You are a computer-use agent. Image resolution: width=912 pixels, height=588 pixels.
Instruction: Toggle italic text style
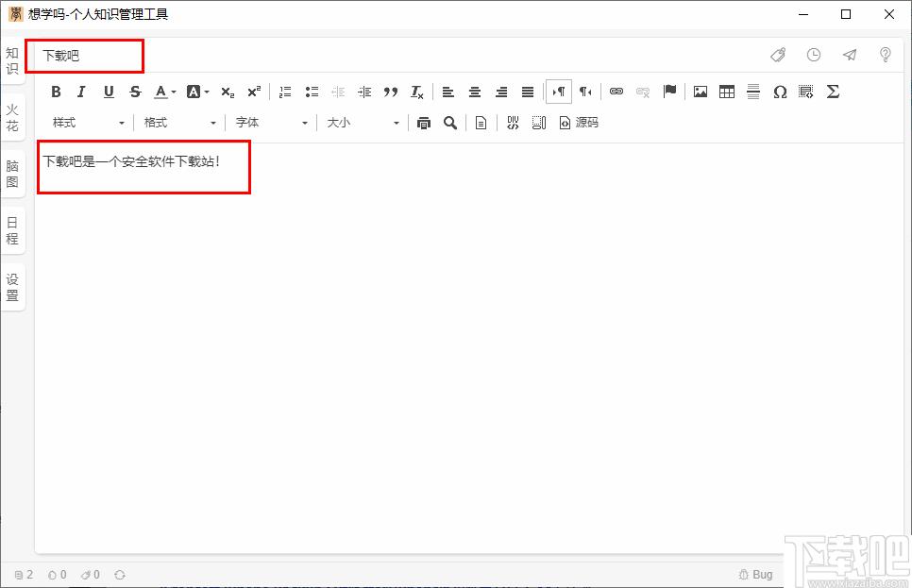(x=82, y=92)
